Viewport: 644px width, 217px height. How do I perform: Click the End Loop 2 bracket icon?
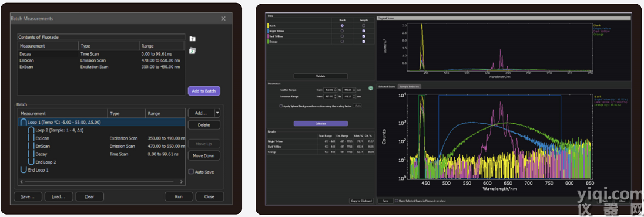tap(31, 162)
